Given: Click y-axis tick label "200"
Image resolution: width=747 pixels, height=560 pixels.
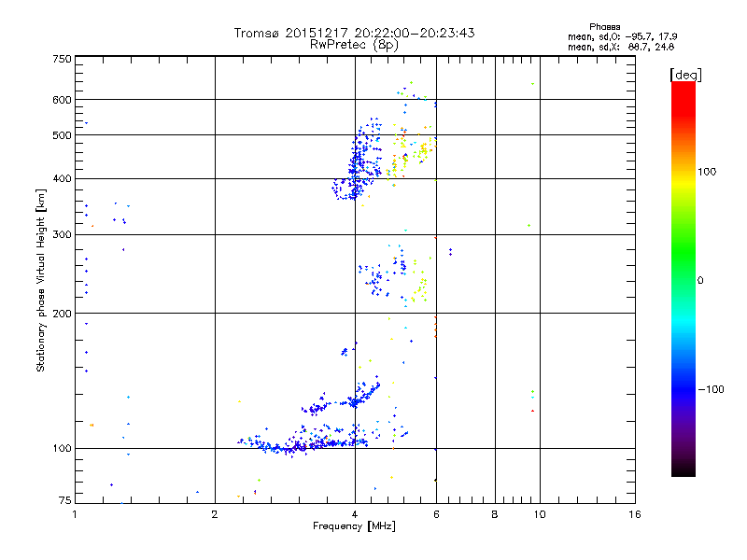Looking at the screenshot, I should (62, 314).
